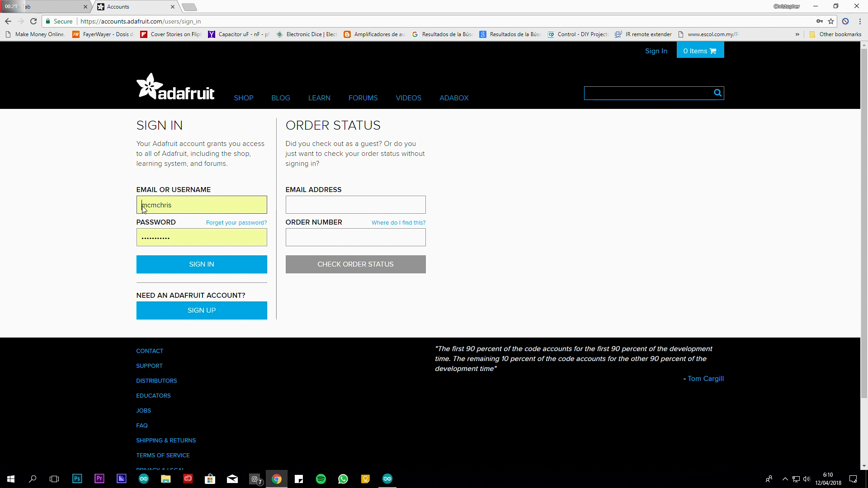The height and width of the screenshot is (488, 868).
Task: Open Spotify from taskbar
Action: coord(321,479)
